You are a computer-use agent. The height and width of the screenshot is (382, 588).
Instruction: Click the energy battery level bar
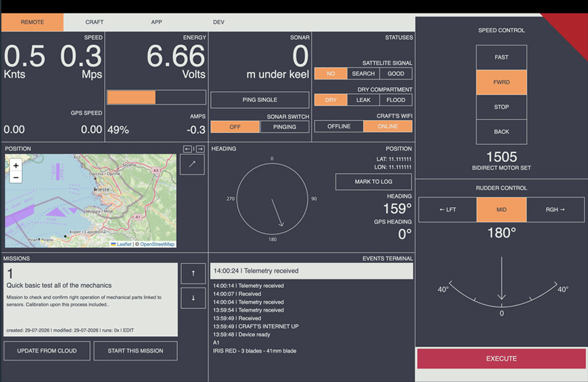(x=156, y=97)
